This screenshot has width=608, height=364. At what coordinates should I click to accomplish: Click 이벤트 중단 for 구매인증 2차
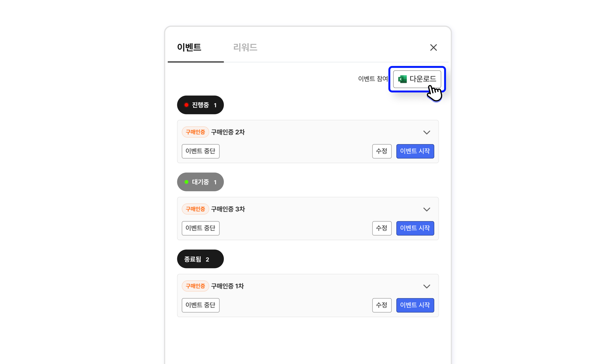pyautogui.click(x=200, y=151)
